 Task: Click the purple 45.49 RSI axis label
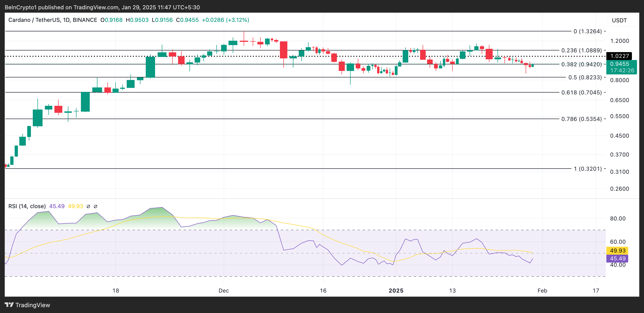pos(617,259)
